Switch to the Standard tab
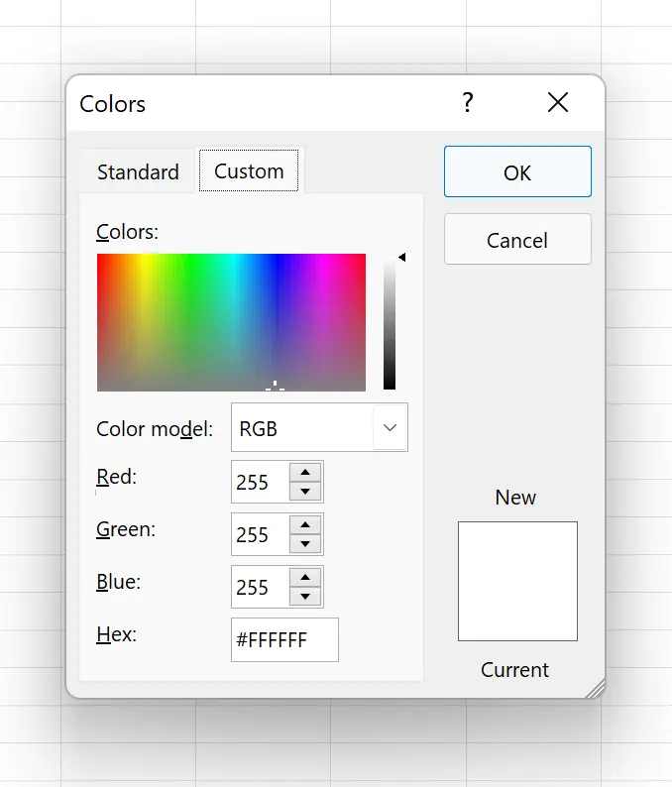Screen dimensions: 672x787 tap(138, 172)
